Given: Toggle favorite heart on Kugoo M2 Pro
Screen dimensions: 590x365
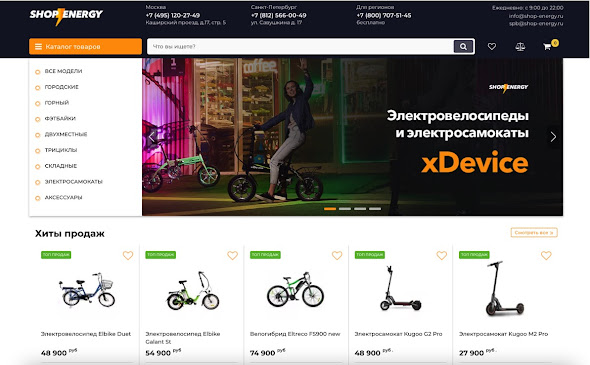Looking at the screenshot, I should point(546,256).
